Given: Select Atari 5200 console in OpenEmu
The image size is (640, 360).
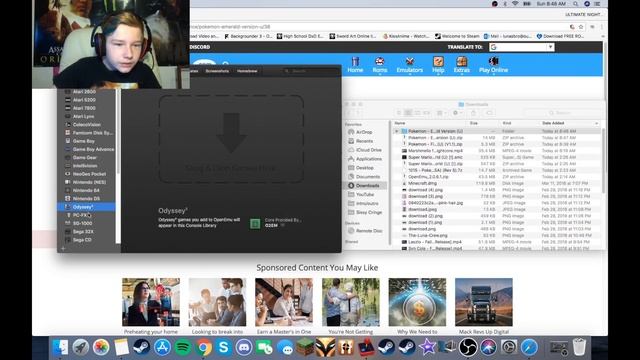Looking at the screenshot, I should click(x=84, y=100).
